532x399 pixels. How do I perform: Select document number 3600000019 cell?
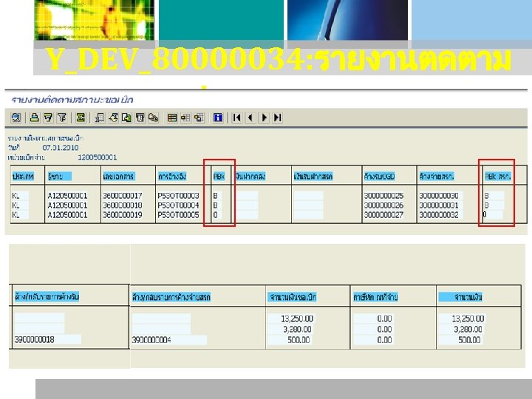coord(123,215)
